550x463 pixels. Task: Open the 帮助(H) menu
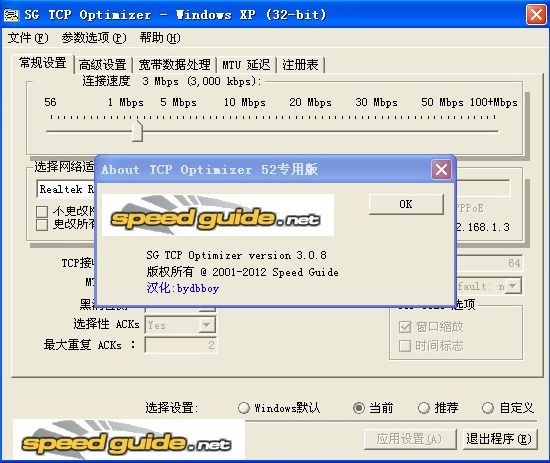160,38
